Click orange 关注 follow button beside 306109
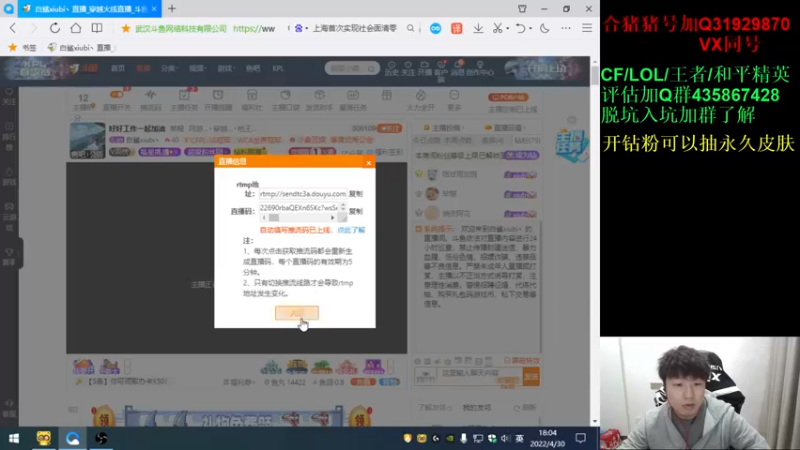 [x=390, y=129]
